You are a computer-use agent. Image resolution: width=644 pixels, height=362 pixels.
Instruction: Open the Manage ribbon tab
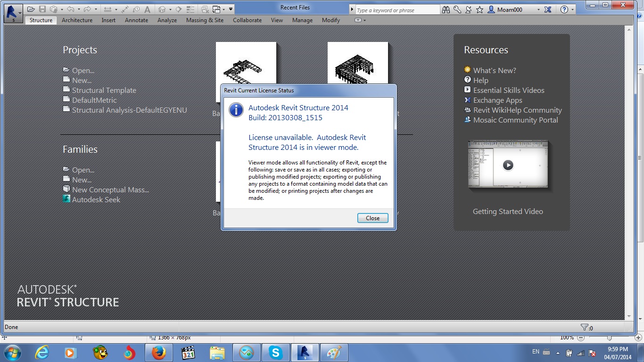(302, 20)
